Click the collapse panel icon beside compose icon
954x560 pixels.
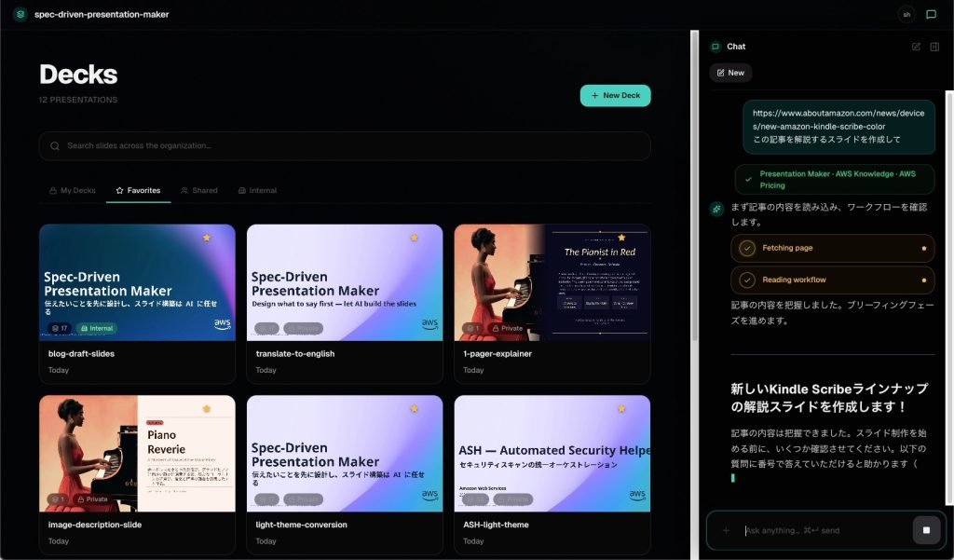[x=935, y=46]
